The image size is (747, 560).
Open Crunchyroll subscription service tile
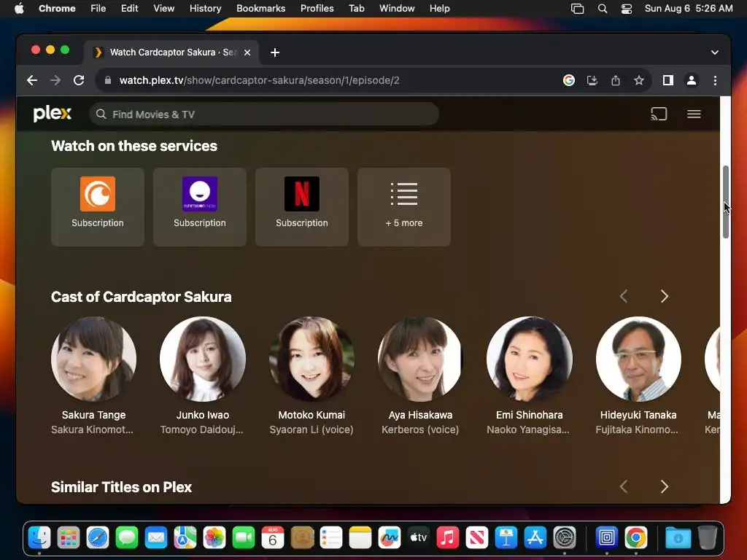tap(97, 206)
